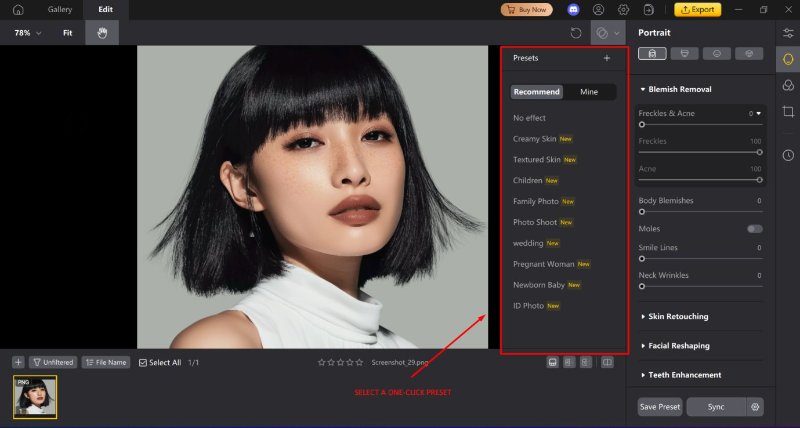Click the Save Preset button
800x428 pixels.
tap(660, 407)
